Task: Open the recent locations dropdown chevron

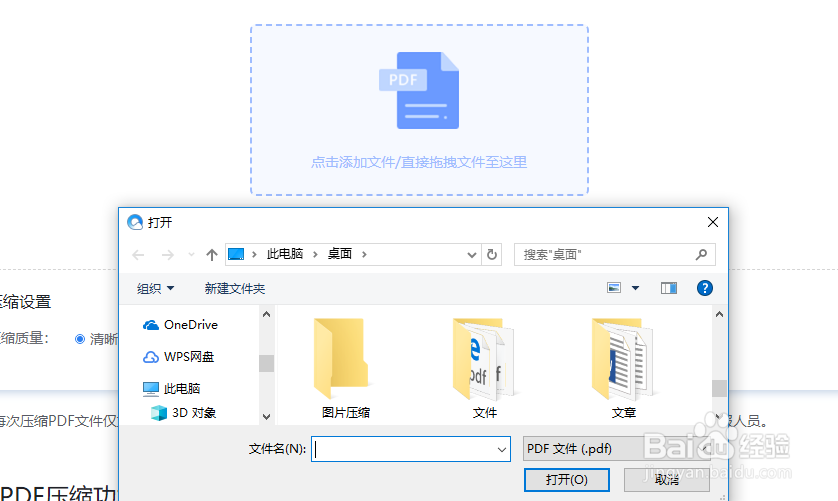Action: [x=191, y=255]
